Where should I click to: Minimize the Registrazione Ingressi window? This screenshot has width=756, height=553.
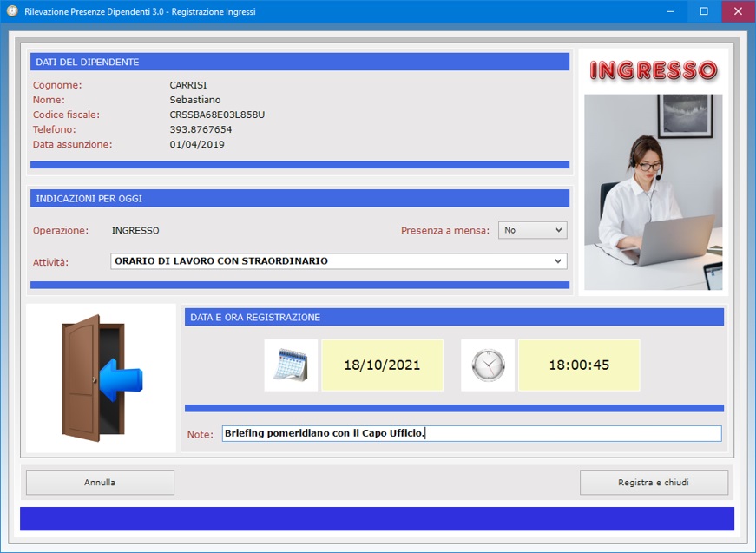pyautogui.click(x=669, y=12)
